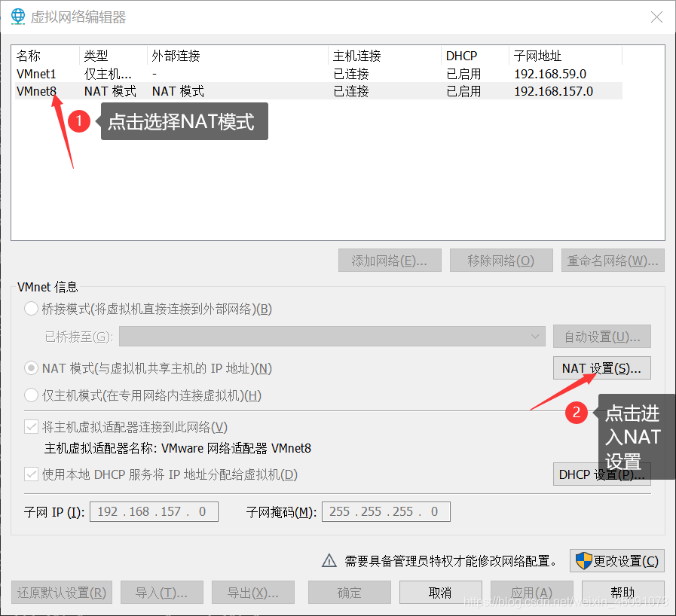Click the 子网掩码 input field

click(x=386, y=511)
